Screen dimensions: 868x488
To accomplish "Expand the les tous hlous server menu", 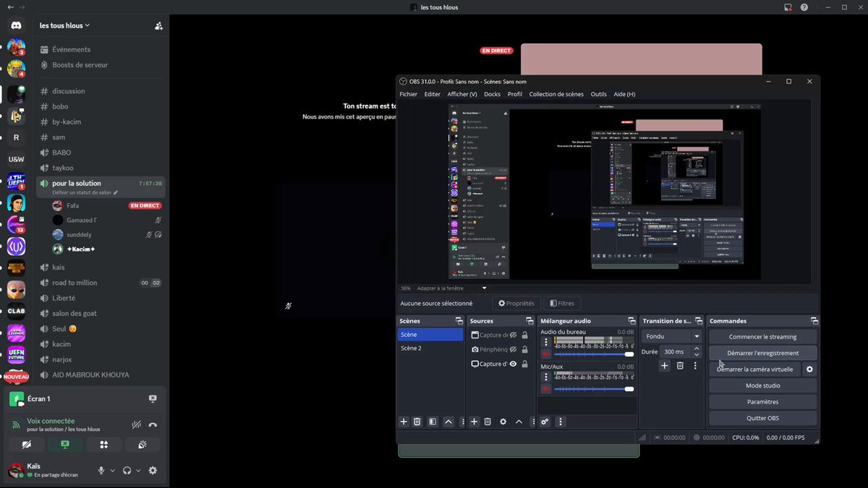I will [65, 25].
